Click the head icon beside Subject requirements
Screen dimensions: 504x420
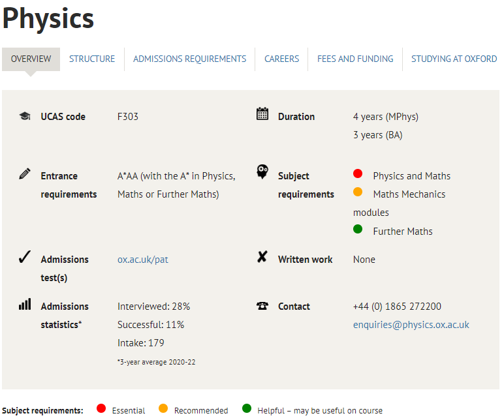click(262, 172)
